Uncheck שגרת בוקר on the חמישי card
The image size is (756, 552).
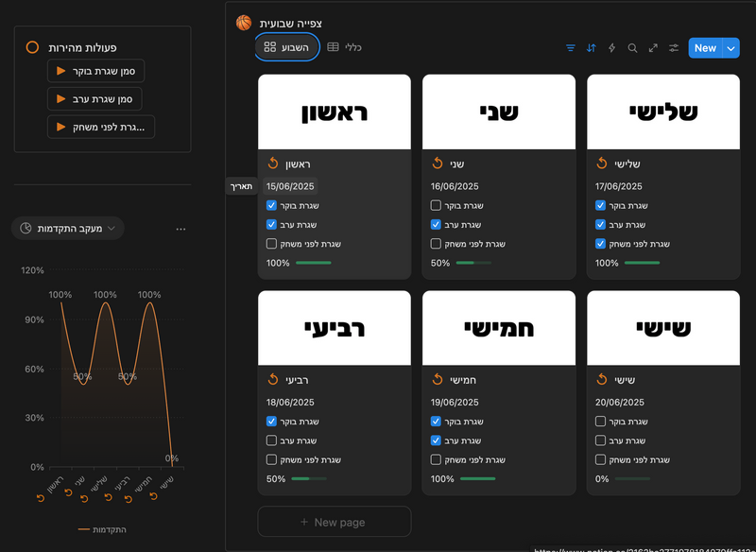point(436,422)
